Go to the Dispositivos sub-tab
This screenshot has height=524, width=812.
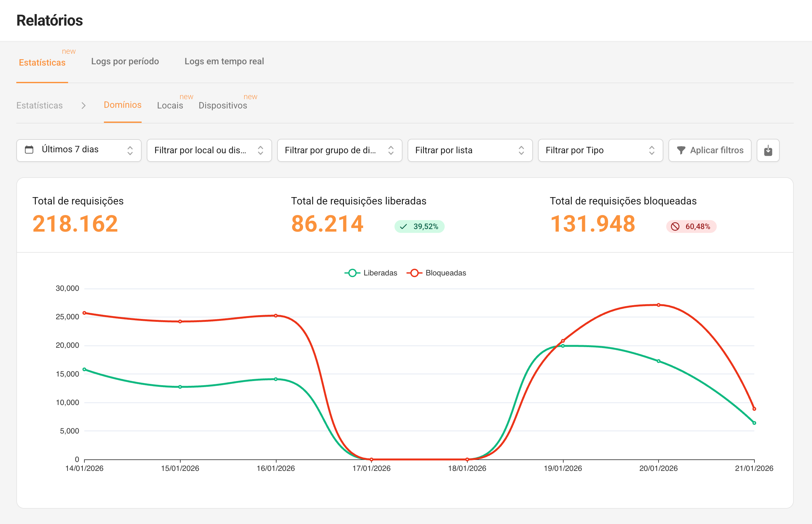(x=223, y=106)
